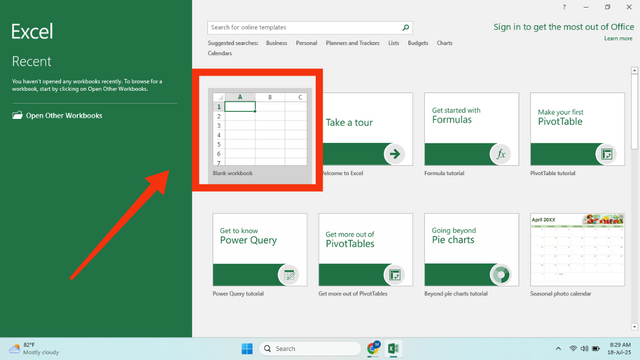Click the scrollbar down arrow
Screen dimensions: 640x360
coord(634,327)
